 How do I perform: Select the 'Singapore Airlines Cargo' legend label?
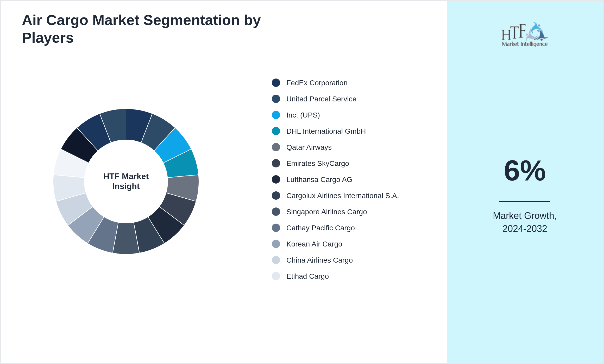[x=326, y=212]
